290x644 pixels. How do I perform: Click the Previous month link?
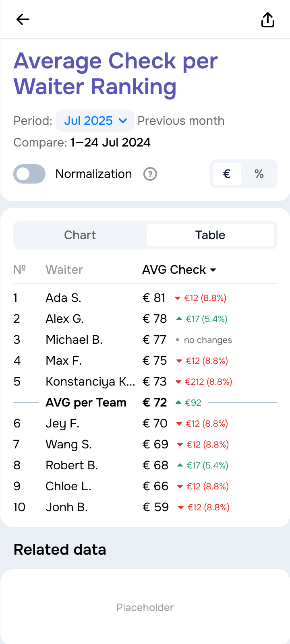coord(181,121)
